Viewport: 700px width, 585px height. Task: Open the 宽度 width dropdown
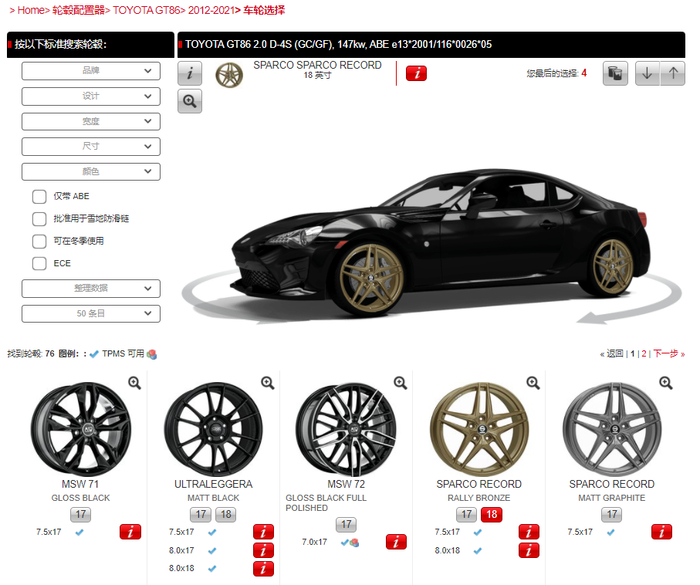point(91,121)
